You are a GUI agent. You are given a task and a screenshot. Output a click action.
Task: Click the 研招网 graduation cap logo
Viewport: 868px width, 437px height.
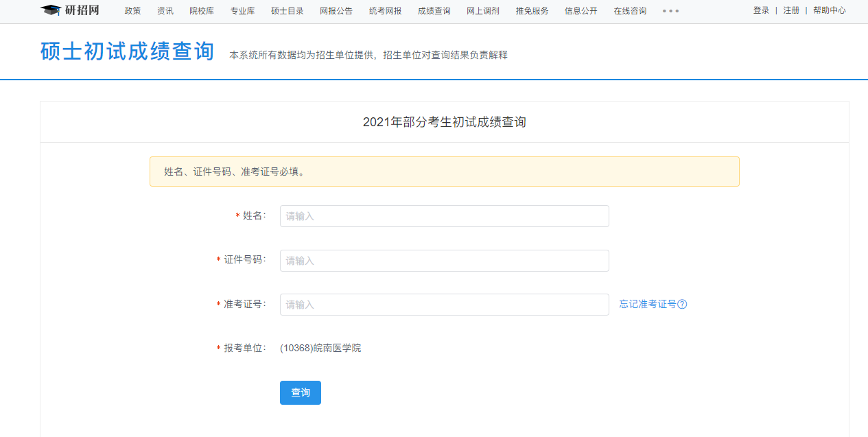51,10
